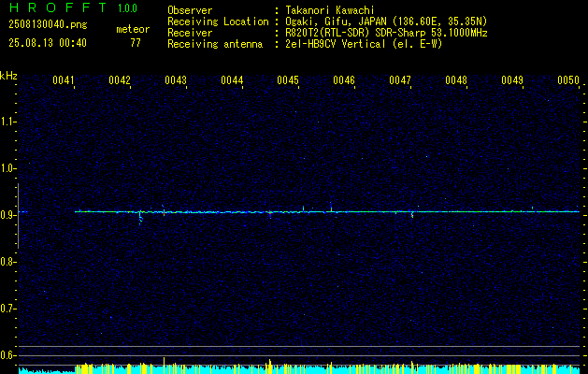Click the red echo spike near 0043
The image size is (588, 374).
[x=164, y=211]
